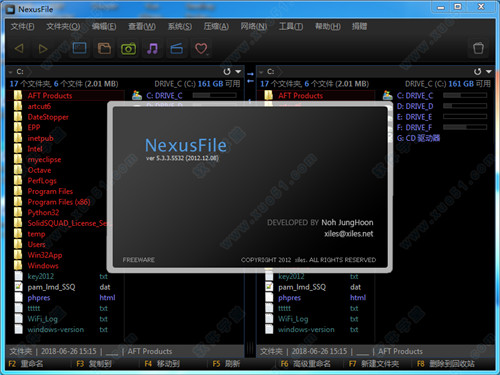Viewport: 500px width, 375px height.
Task: Open the pictures camera toolbar icon
Action: pyautogui.click(x=128, y=49)
